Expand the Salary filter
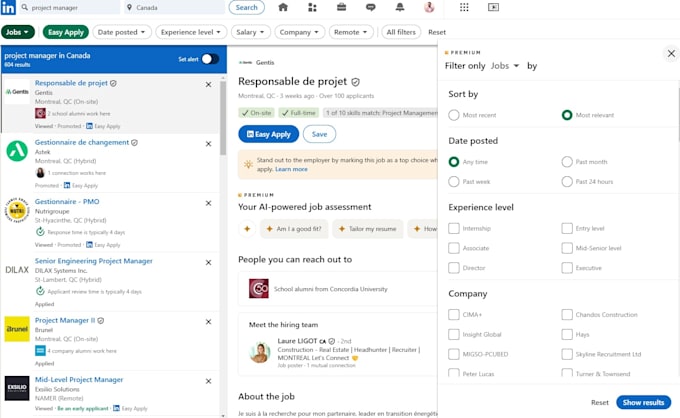 [x=251, y=32]
